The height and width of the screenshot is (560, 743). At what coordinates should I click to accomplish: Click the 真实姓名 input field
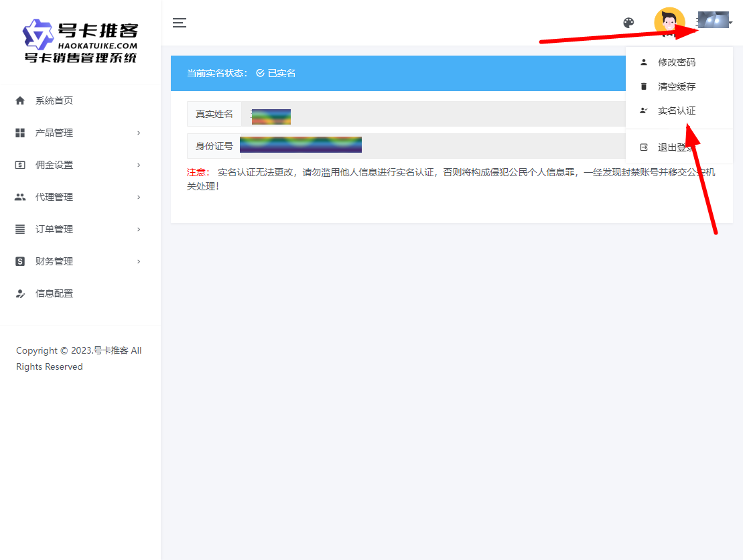402,113
